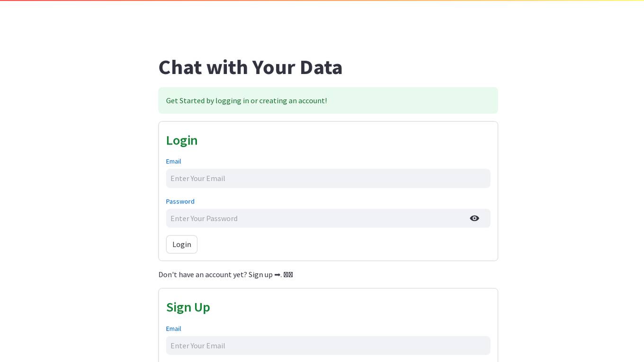This screenshot has height=362, width=644.
Task: Click the Sign Up form's email input
Action: (328, 345)
